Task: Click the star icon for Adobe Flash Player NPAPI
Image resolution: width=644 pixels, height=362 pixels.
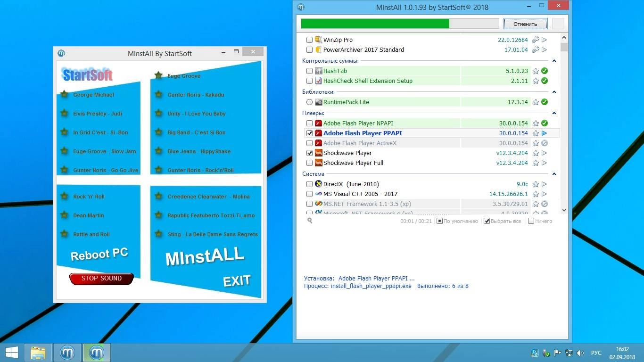Action: point(536,123)
